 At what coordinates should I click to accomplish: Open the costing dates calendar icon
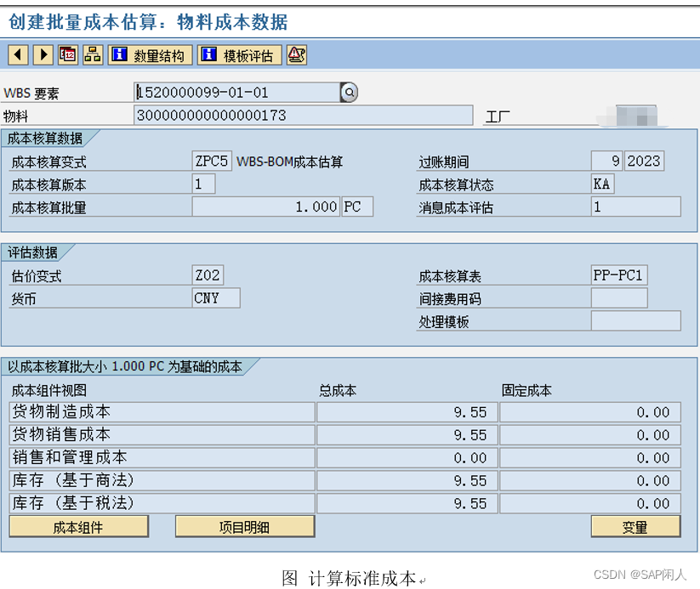[x=66, y=54]
